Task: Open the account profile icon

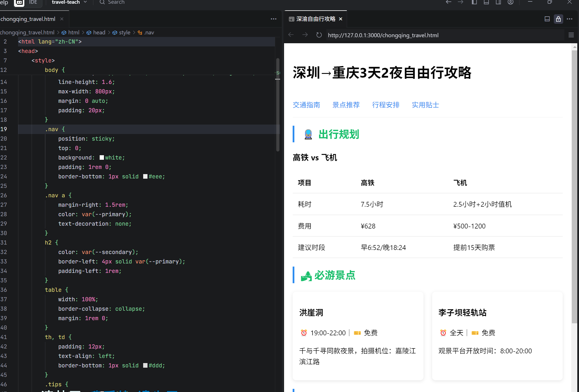Action: pos(511,2)
